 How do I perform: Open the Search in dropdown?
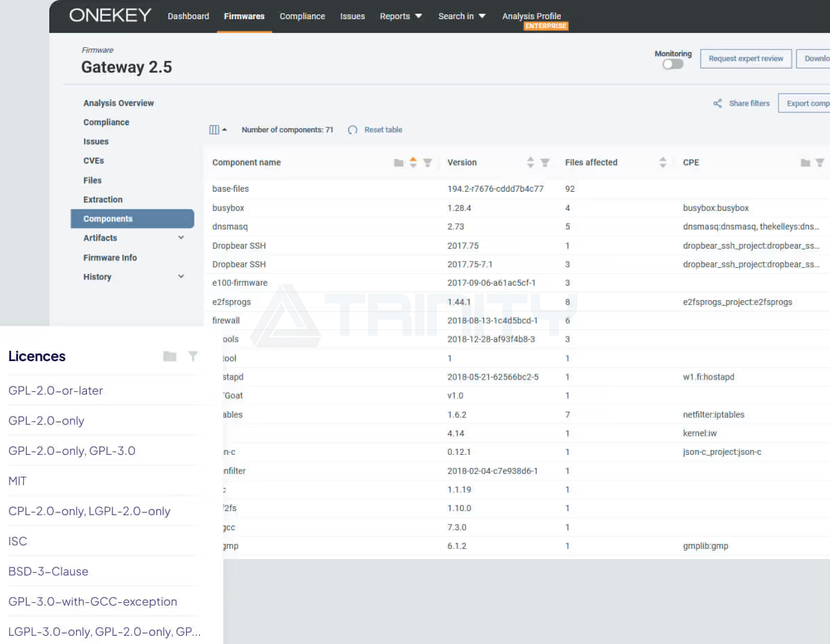pyautogui.click(x=462, y=16)
